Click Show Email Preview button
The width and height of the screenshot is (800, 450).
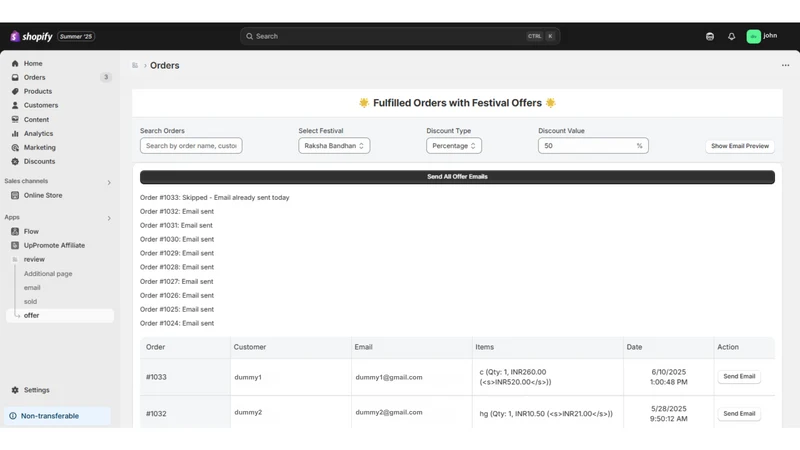point(740,146)
